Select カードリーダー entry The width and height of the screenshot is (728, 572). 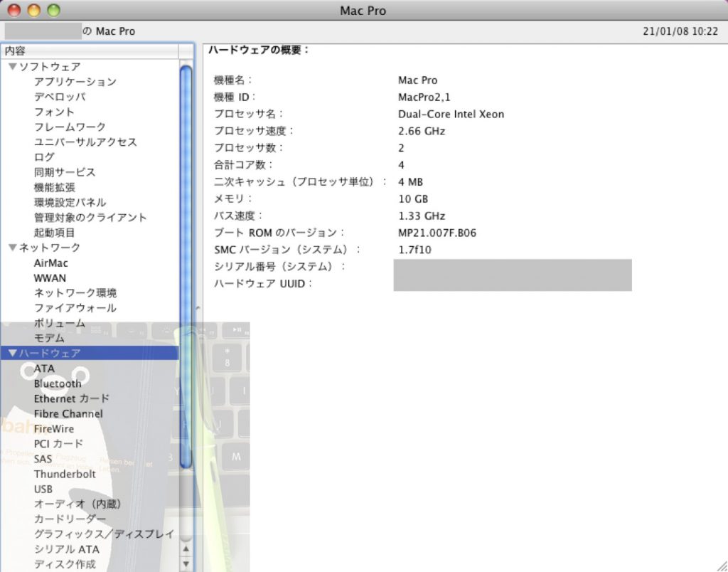70,519
